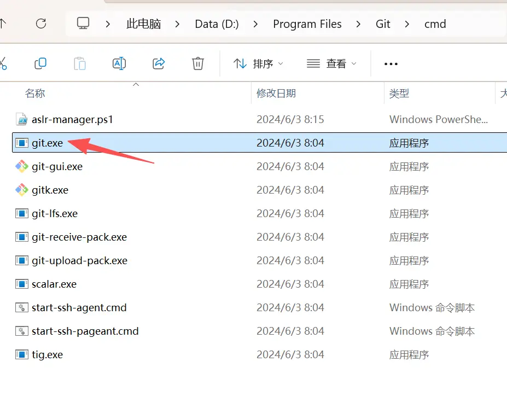
Task: Click the Delete trash can icon
Action: click(x=198, y=63)
